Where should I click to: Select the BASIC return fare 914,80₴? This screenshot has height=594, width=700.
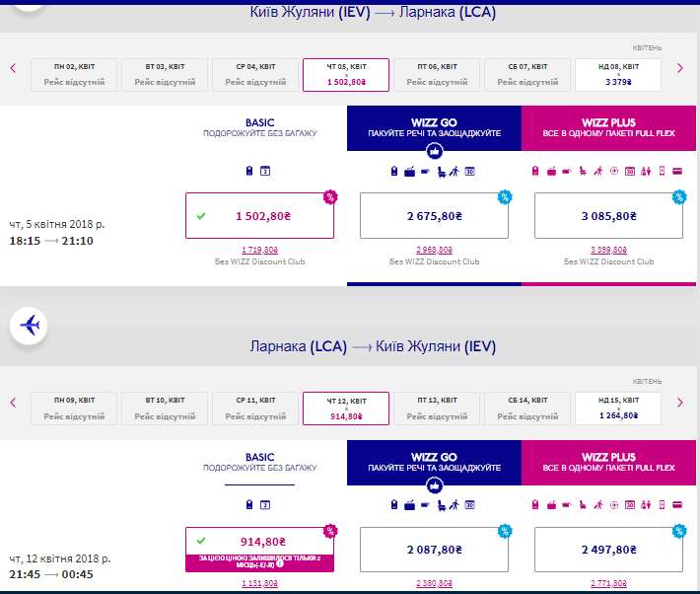(x=259, y=542)
